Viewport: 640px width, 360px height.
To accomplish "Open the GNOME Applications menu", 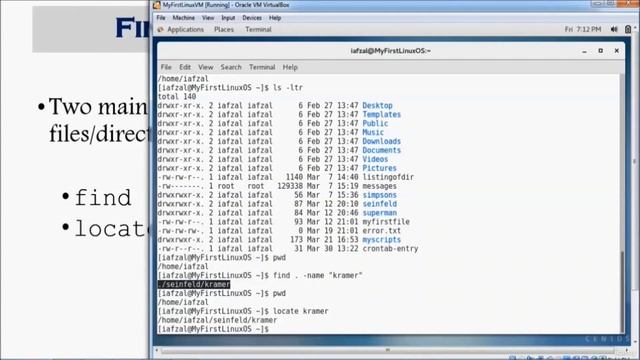I will (x=185, y=29).
